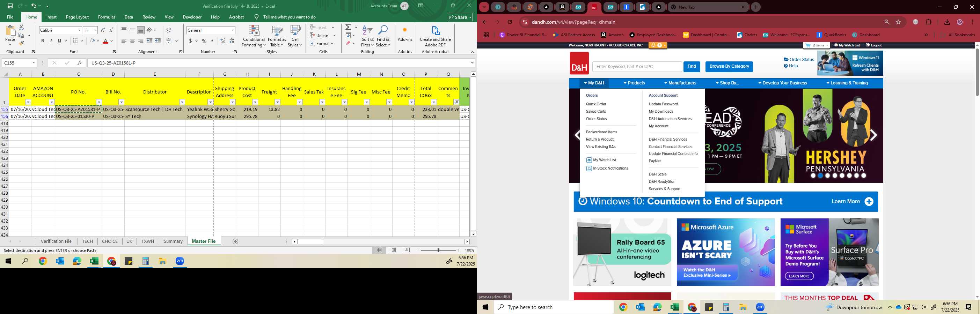Click the D&H carousel next arrow
The width and height of the screenshot is (980, 314).
tap(874, 135)
